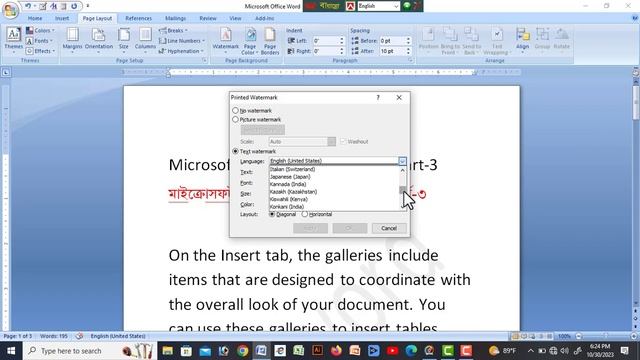Open the theme Effects menu
The image size is (640, 360).
click(x=40, y=51)
